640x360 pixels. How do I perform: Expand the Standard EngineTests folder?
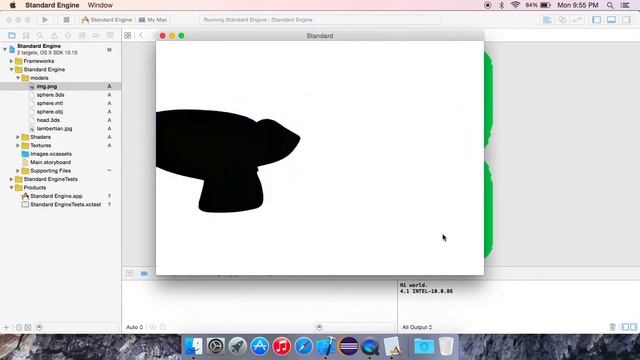tap(11, 179)
